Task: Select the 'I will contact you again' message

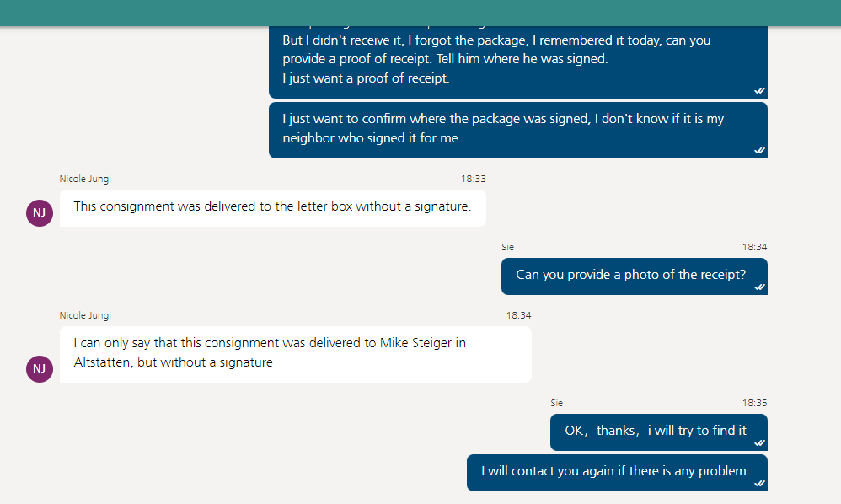Action: tap(613, 472)
